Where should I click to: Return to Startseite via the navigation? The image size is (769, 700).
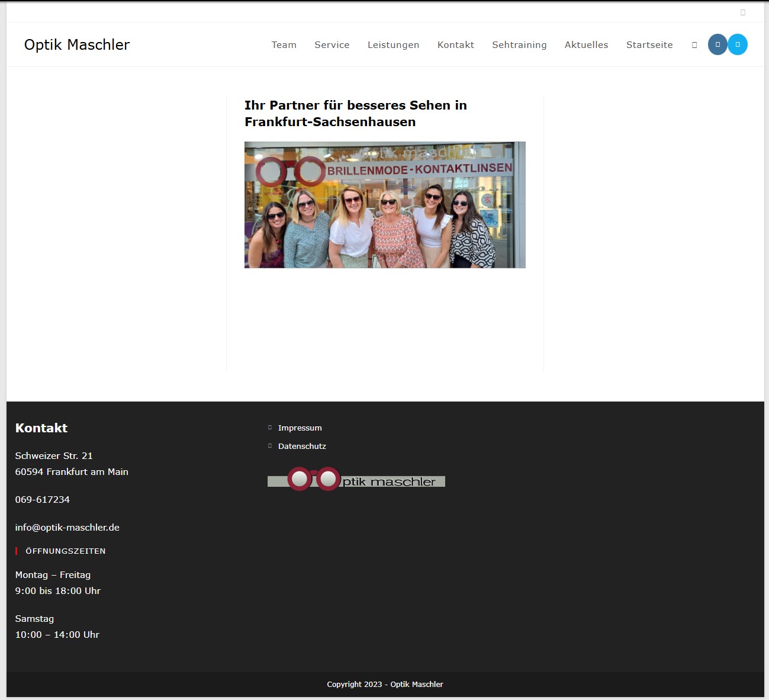tap(649, 45)
